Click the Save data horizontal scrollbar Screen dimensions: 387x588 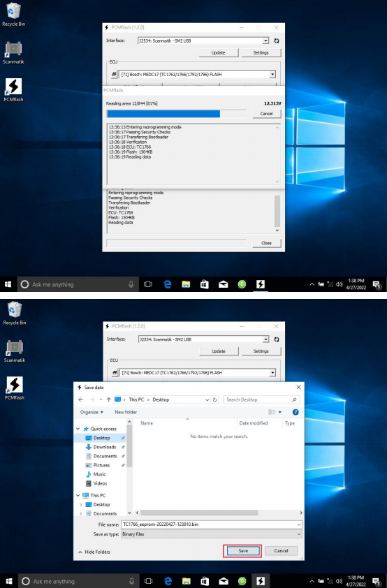pos(199,513)
